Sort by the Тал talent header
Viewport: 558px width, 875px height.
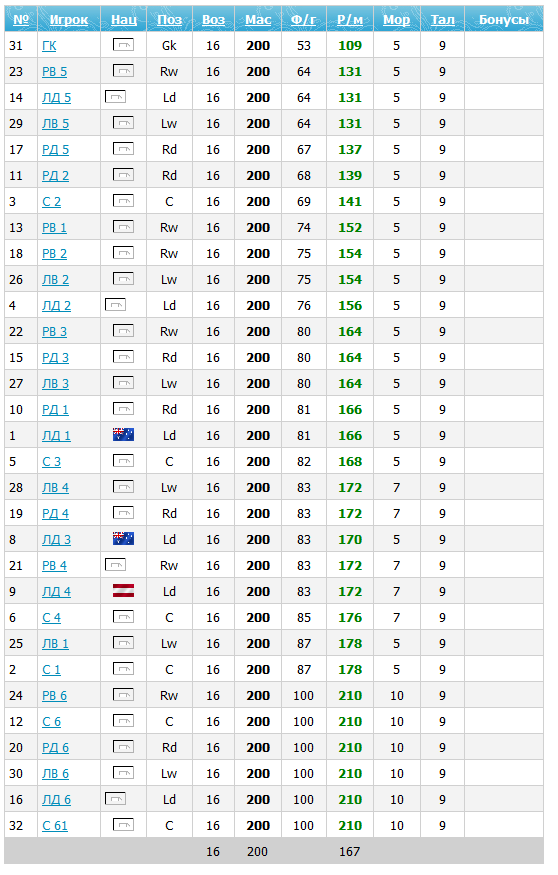click(442, 20)
